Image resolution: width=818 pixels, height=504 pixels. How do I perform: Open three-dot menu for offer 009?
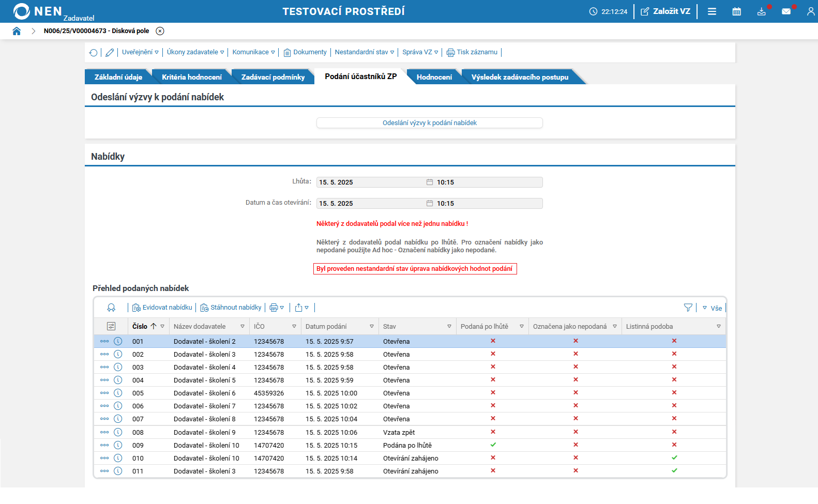tap(104, 445)
